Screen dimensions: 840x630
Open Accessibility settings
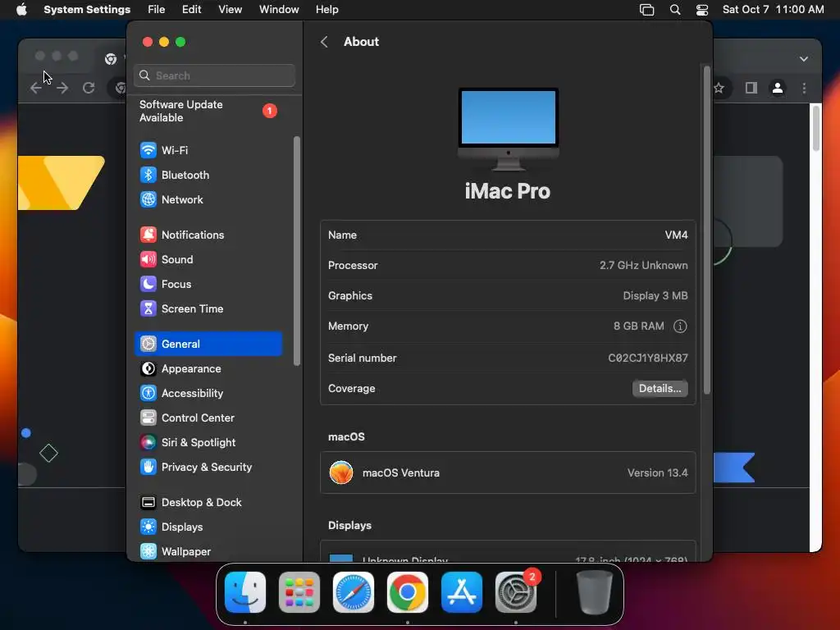(x=208, y=393)
